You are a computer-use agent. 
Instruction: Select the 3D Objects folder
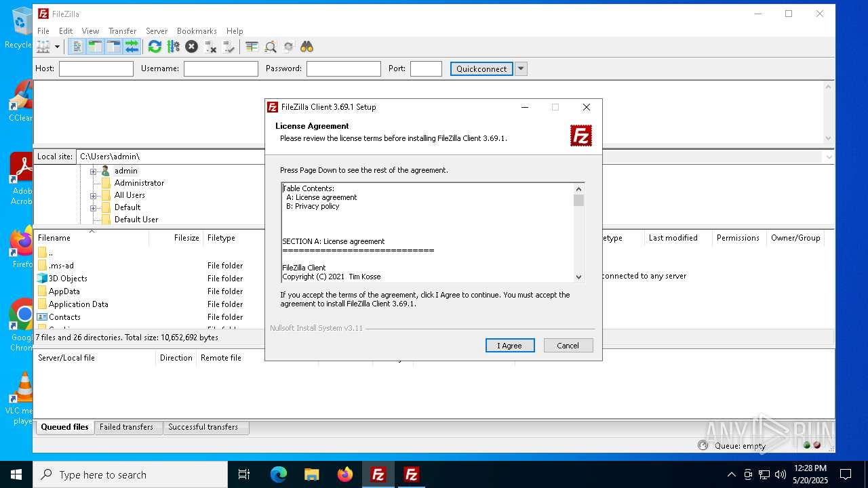pos(68,279)
